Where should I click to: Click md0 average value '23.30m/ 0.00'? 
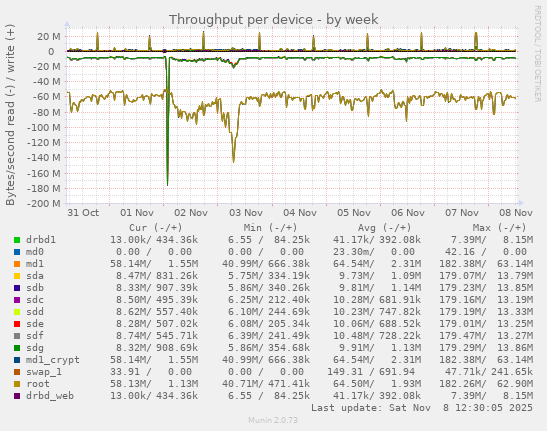pos(374,252)
